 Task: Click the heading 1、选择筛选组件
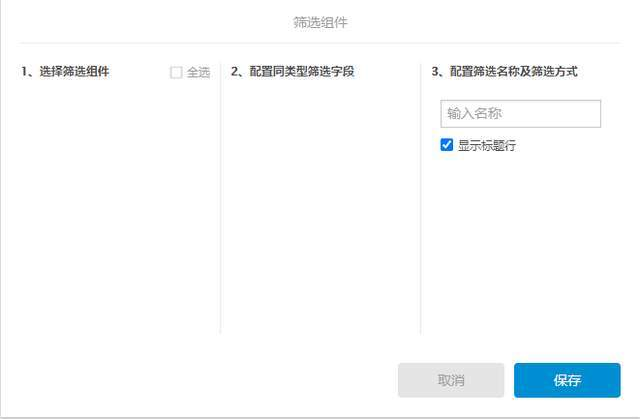[x=65, y=71]
